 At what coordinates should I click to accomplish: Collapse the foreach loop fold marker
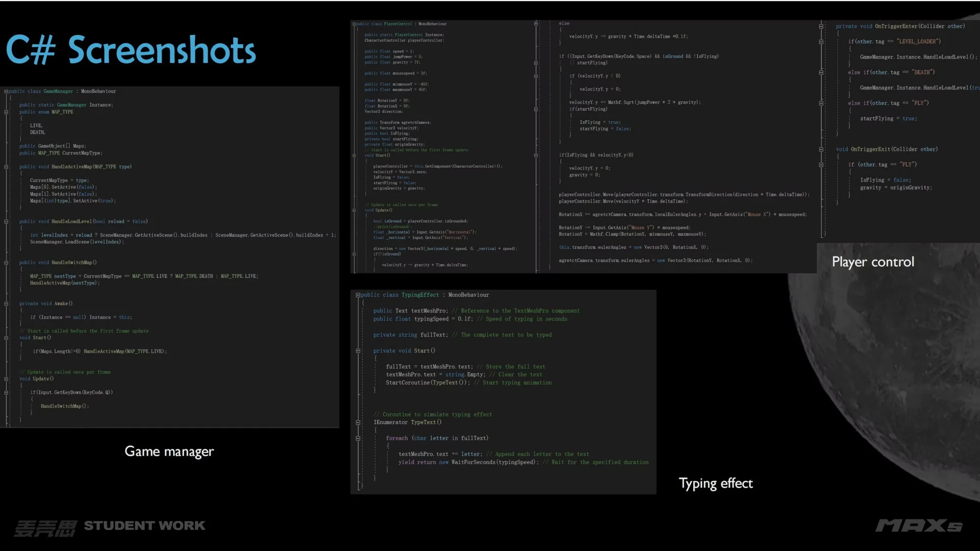(358, 438)
